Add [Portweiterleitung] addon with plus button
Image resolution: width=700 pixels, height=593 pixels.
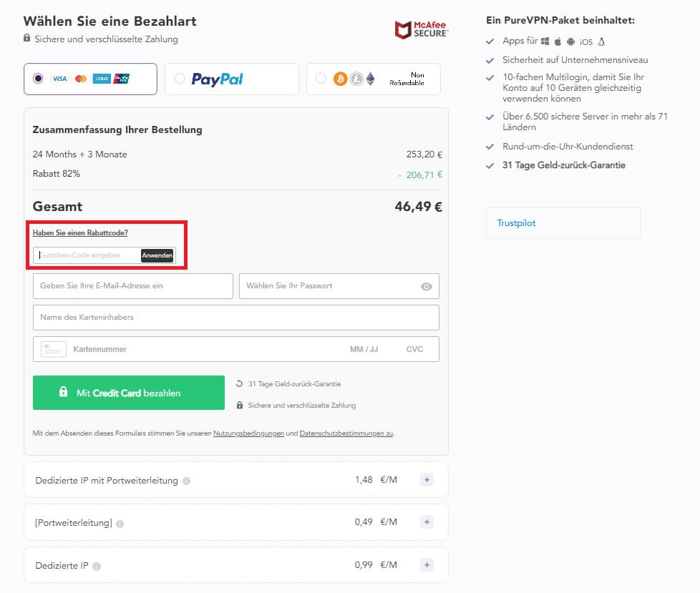[427, 521]
